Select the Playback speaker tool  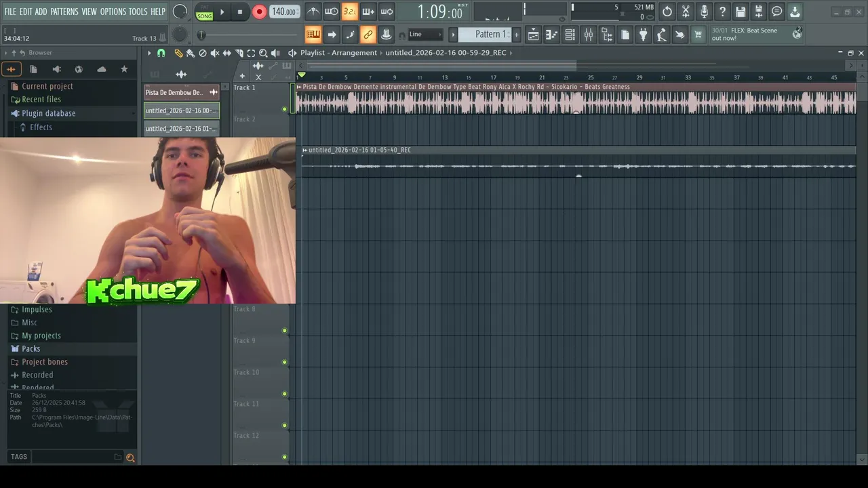[275, 53]
